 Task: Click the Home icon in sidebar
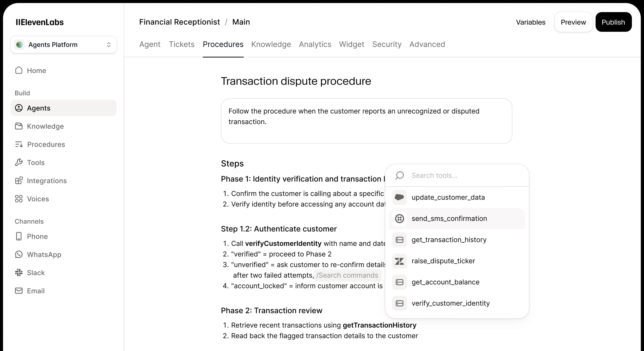[19, 70]
